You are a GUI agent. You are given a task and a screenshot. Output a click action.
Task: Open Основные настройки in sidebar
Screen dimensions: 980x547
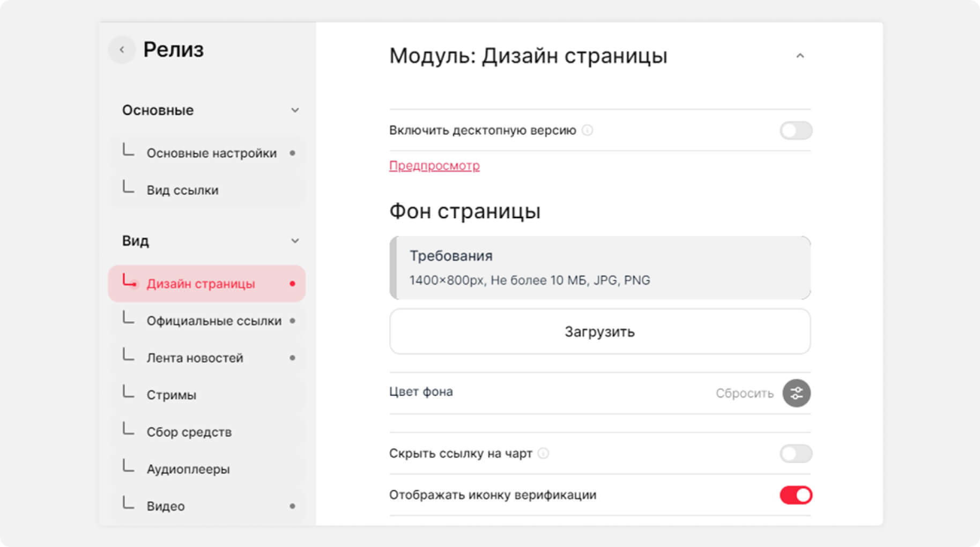(211, 153)
